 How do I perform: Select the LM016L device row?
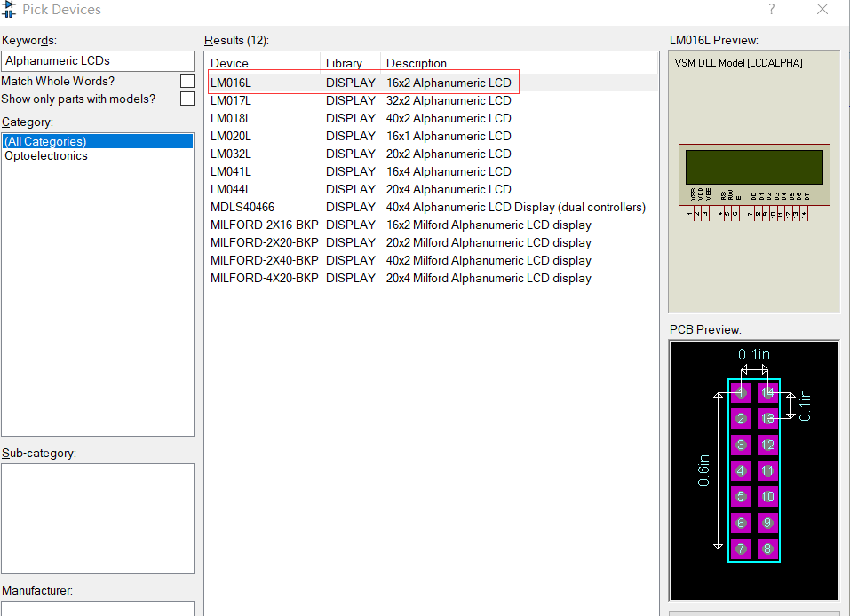tap(432, 83)
